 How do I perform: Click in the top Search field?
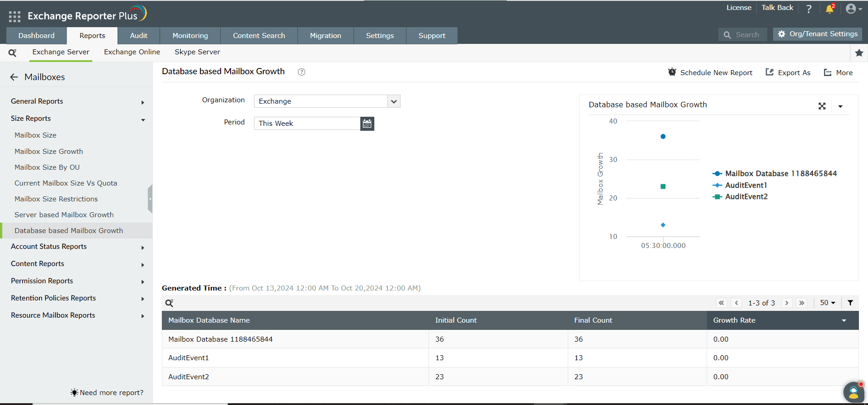point(743,35)
